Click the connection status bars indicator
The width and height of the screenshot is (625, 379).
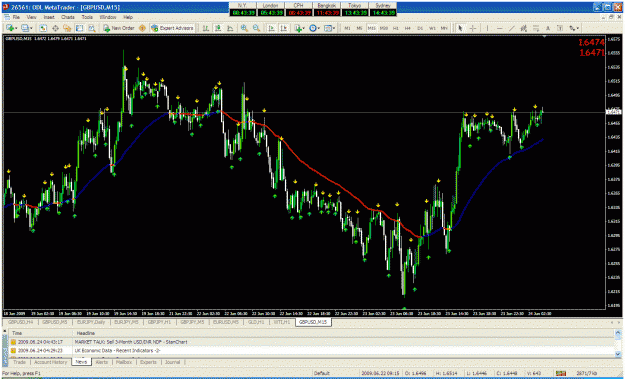pos(562,373)
